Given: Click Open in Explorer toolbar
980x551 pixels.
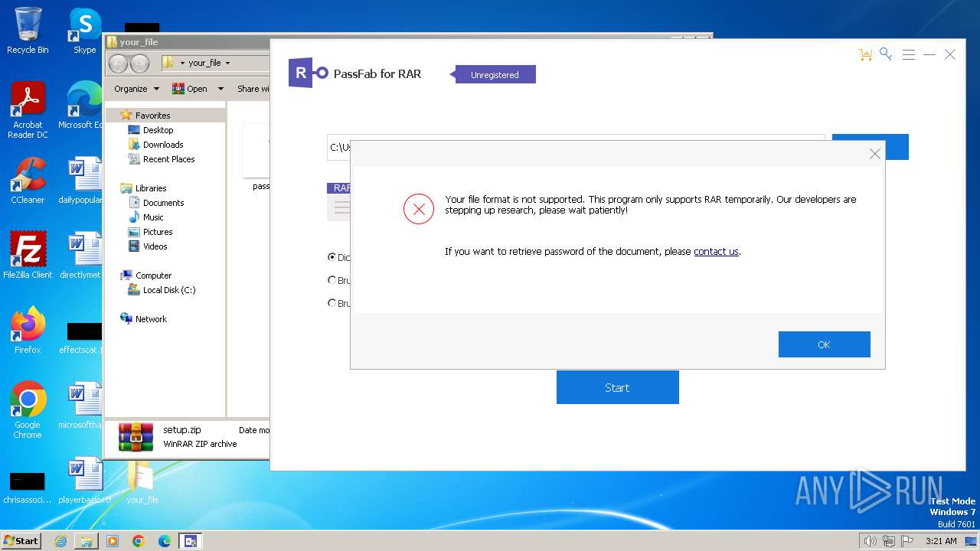Looking at the screenshot, I should pyautogui.click(x=191, y=89).
